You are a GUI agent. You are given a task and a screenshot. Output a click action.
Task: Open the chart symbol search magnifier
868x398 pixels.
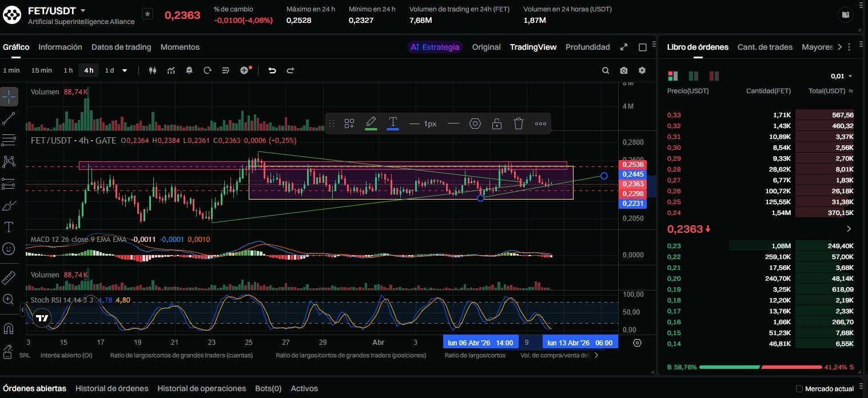pyautogui.click(x=606, y=70)
